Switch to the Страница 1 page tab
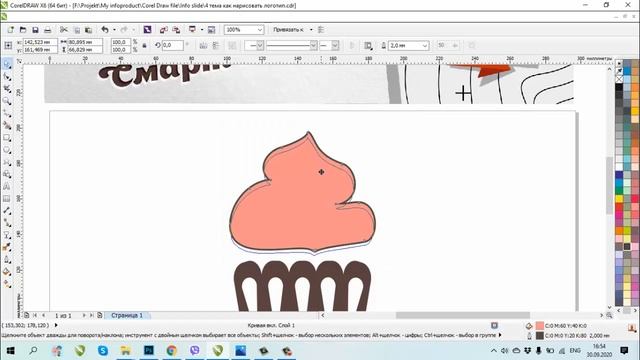 (127, 316)
